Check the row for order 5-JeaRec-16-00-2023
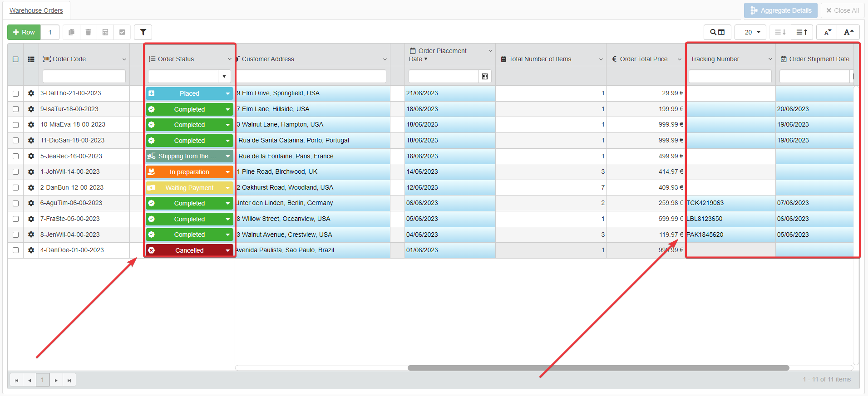The image size is (868, 396). [16, 156]
